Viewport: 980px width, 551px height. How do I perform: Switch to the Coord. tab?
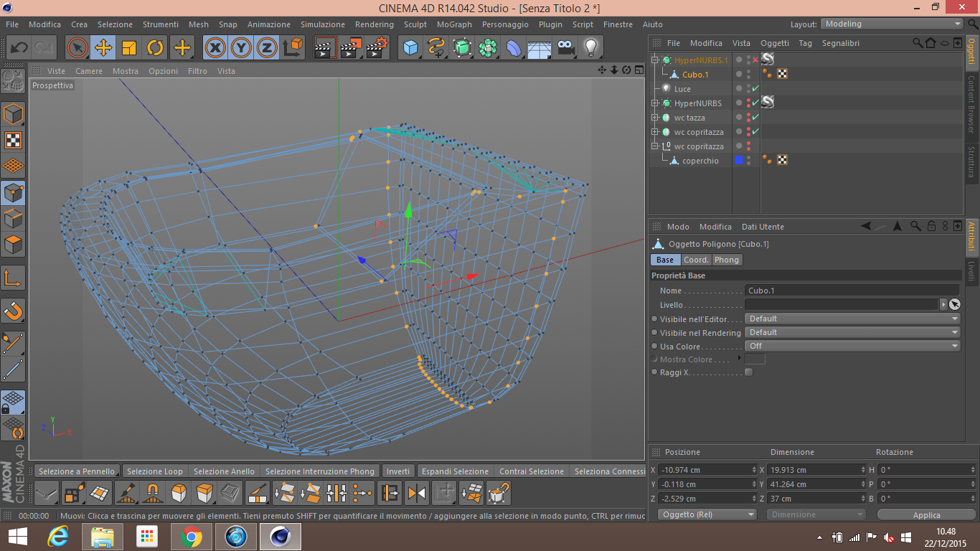[x=696, y=260]
